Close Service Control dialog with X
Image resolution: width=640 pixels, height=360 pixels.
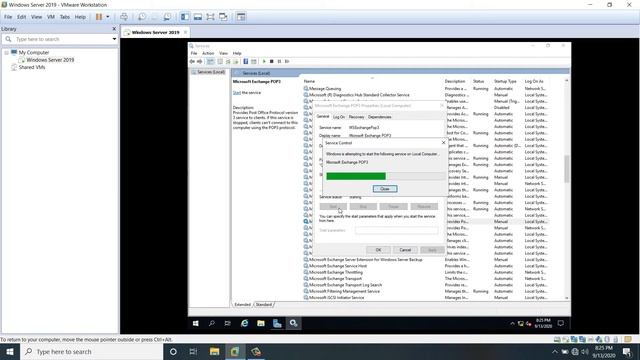pyautogui.click(x=444, y=143)
